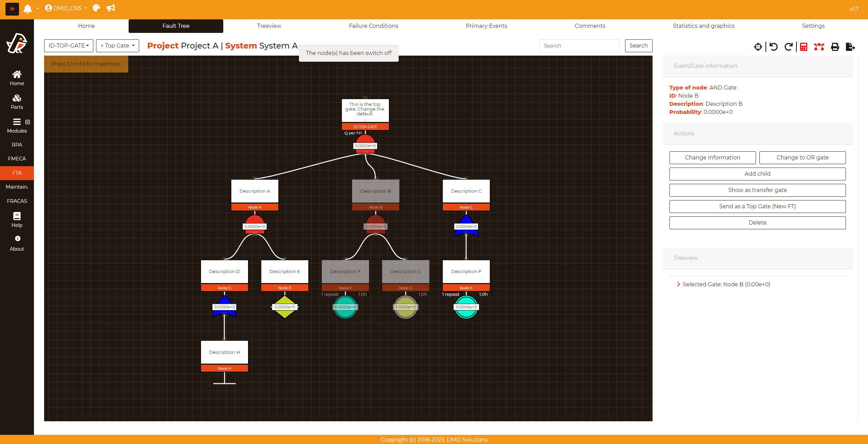Click the printer icon
Viewport: 868px width, 444px height.
(x=835, y=47)
